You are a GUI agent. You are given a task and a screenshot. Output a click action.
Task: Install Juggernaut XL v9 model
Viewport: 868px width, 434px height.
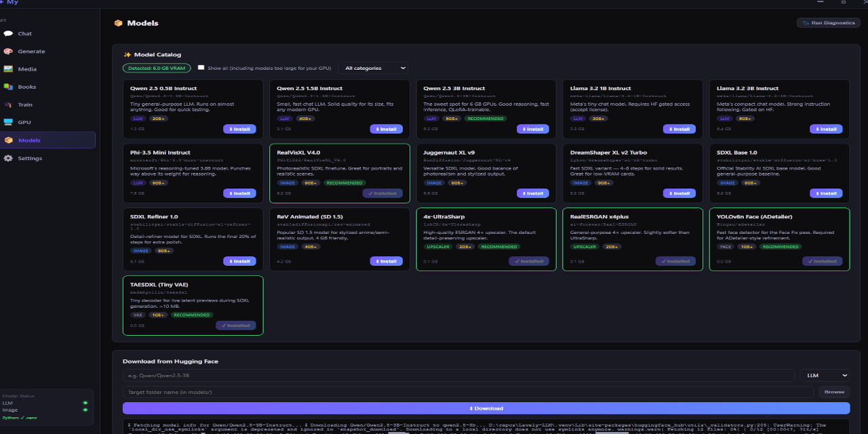(x=532, y=193)
